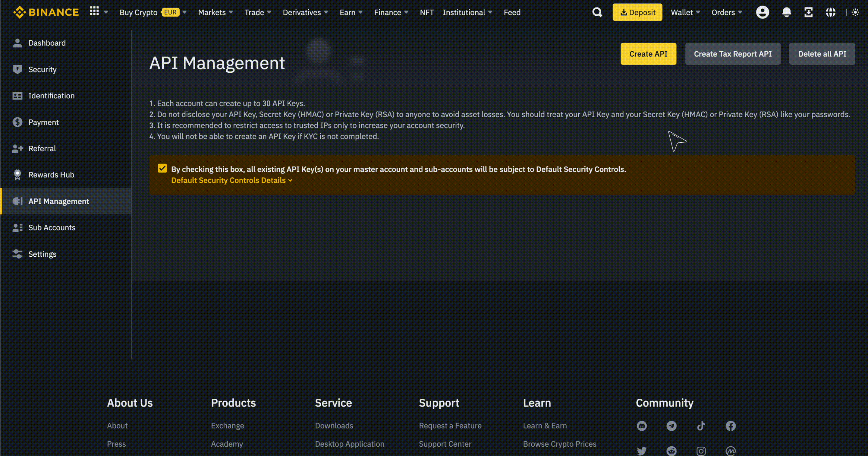Image resolution: width=868 pixels, height=456 pixels.
Task: Open the apps grid menu icon
Action: click(94, 11)
